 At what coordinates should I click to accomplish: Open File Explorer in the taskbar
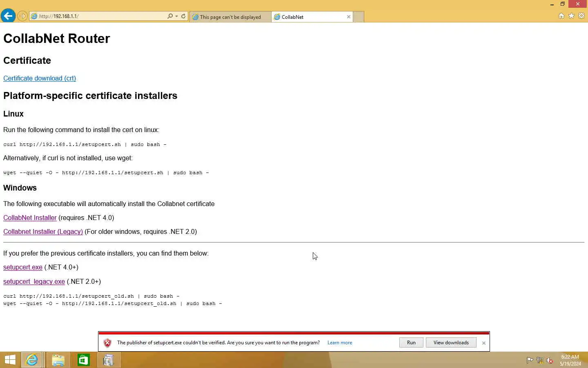[x=58, y=360]
